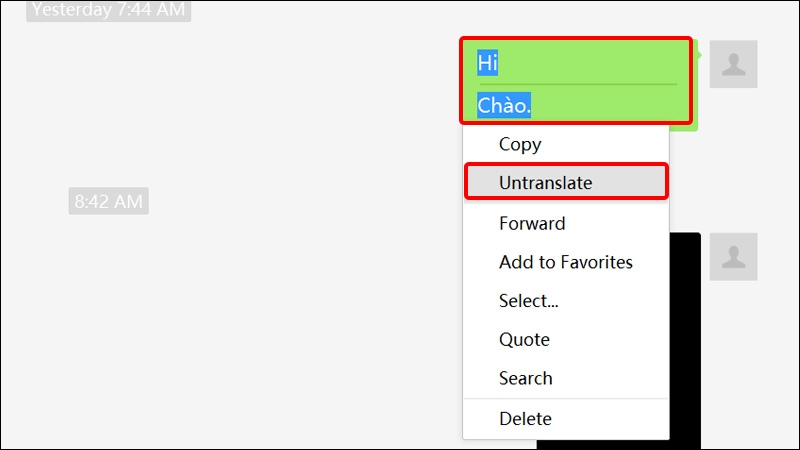Forward the message via the context menu
The width and height of the screenshot is (800, 450).
[532, 223]
